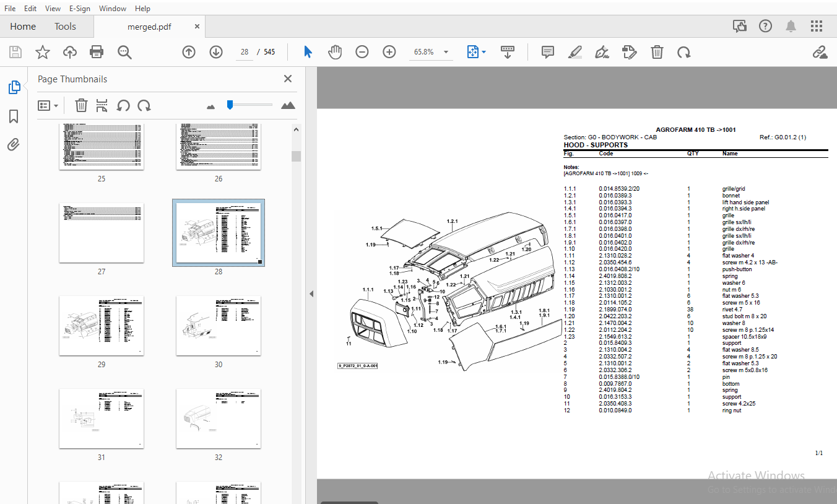
Task: Select page 27 thumbnail
Action: (102, 233)
